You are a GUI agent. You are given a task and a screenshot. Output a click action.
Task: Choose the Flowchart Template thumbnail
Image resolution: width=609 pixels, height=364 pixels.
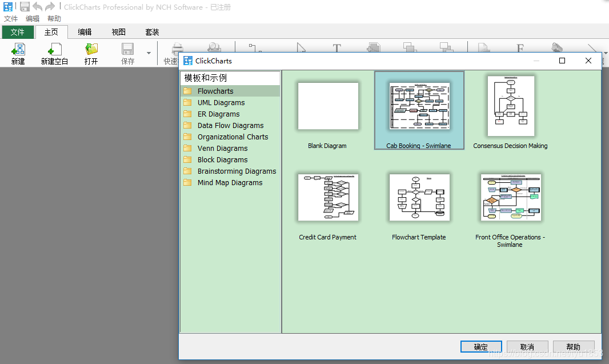419,197
